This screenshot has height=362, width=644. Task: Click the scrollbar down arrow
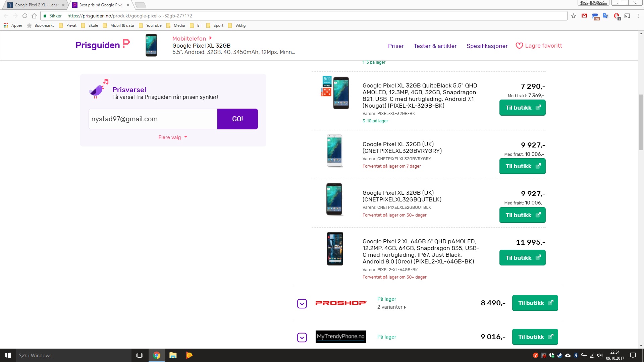641,346
